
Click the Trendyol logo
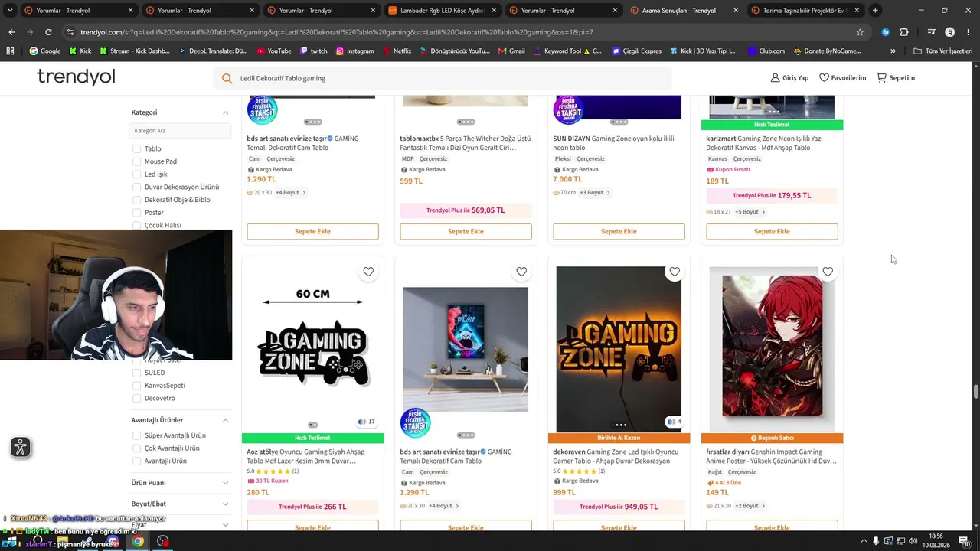[76, 77]
